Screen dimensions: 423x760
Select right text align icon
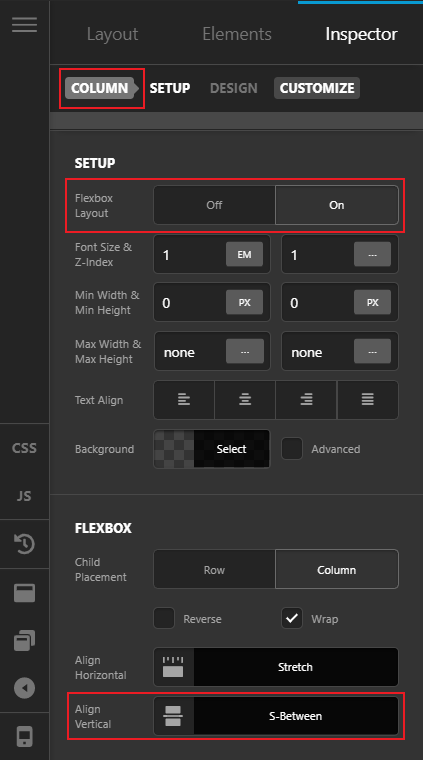tap(306, 400)
